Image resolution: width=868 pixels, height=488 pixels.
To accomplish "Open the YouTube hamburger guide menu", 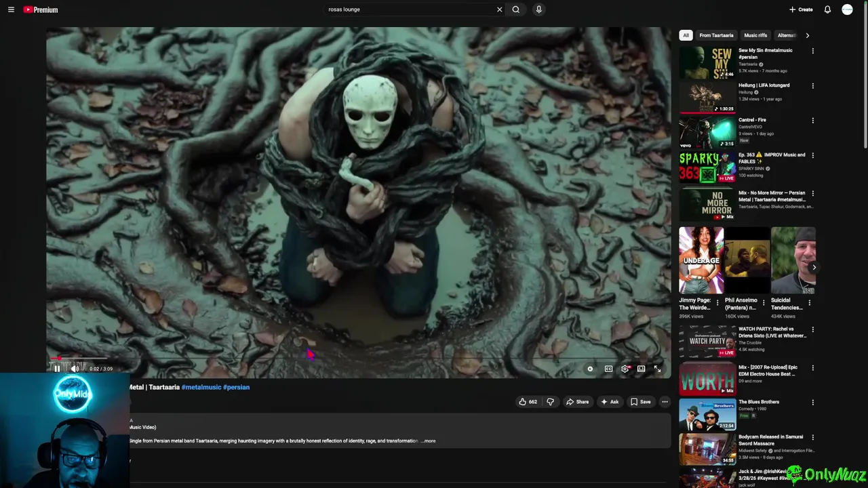I will tap(11, 9).
